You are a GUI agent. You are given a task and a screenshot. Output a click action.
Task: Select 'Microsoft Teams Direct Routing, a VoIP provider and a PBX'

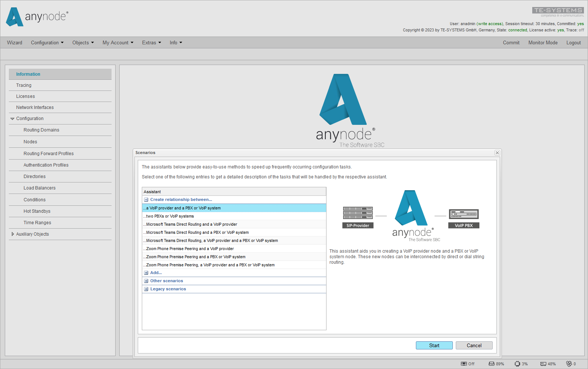(234, 240)
